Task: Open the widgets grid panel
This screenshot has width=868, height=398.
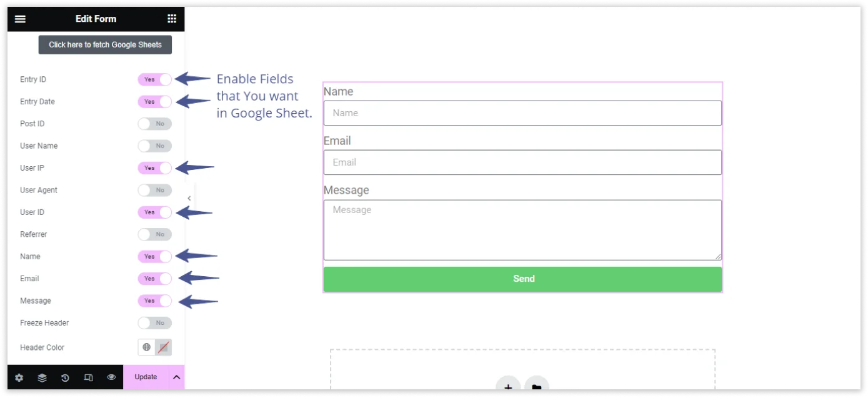Action: 172,19
